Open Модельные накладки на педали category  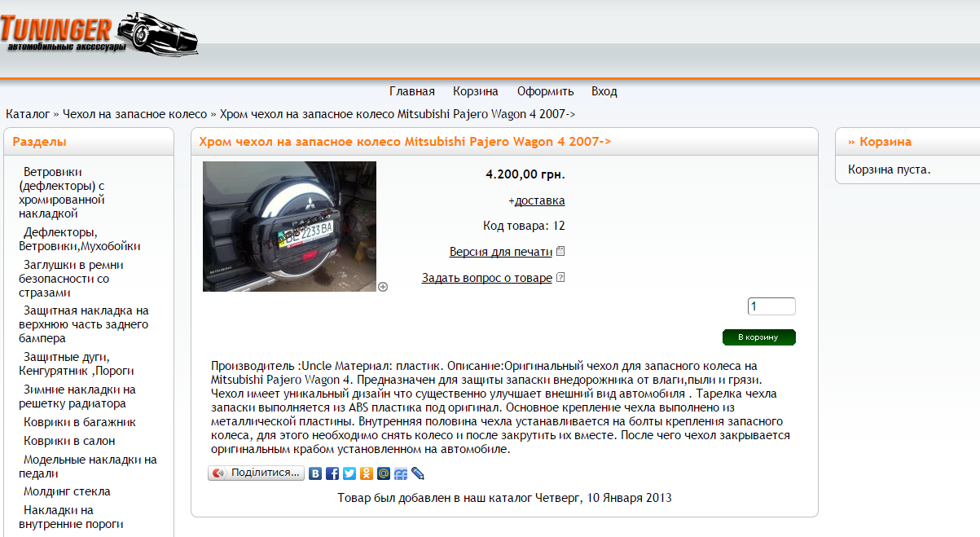[87, 466]
